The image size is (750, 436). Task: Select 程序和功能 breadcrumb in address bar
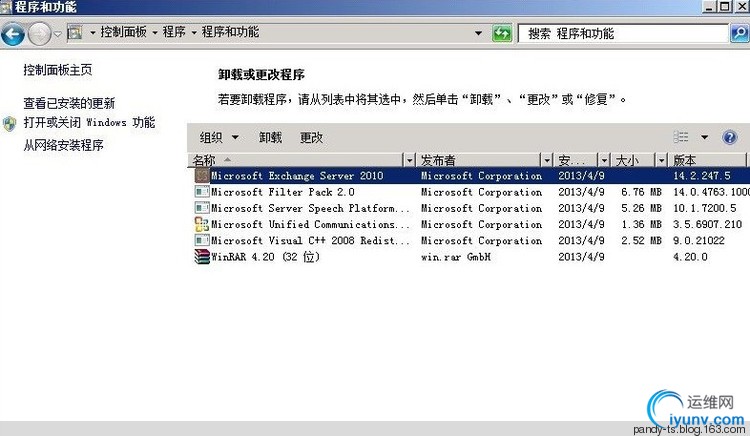point(231,32)
